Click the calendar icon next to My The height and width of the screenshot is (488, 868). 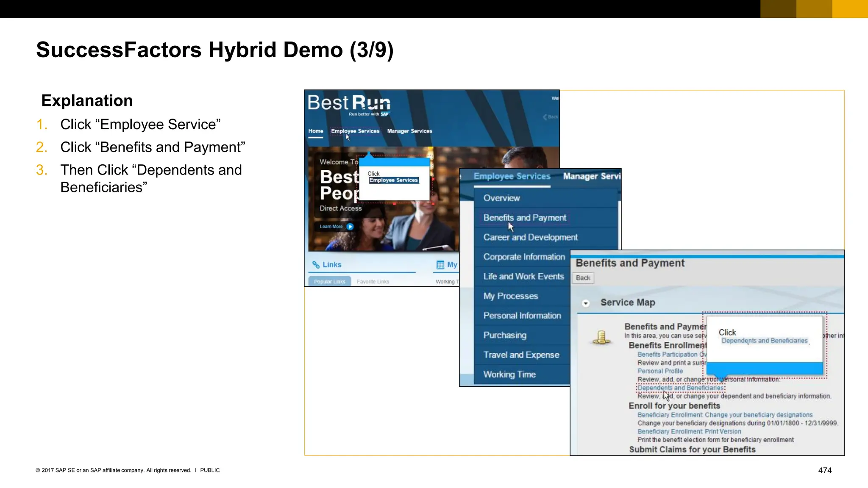point(440,265)
